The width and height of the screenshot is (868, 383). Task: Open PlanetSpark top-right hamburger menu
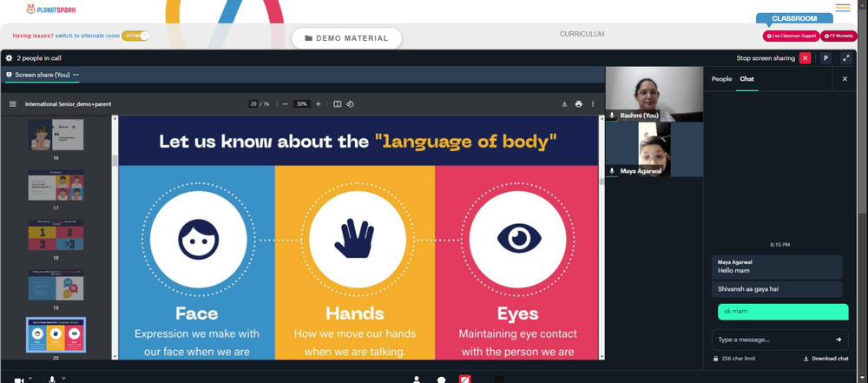pyautogui.click(x=843, y=8)
